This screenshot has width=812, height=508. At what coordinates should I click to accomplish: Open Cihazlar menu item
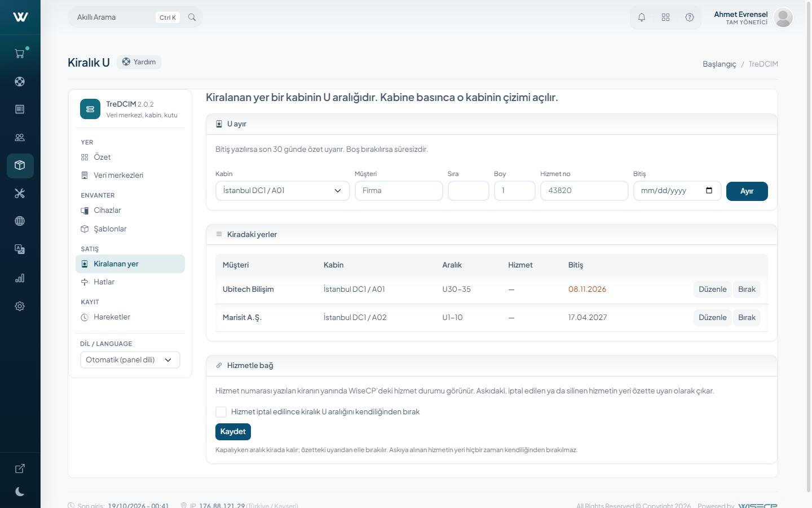pyautogui.click(x=130, y=211)
